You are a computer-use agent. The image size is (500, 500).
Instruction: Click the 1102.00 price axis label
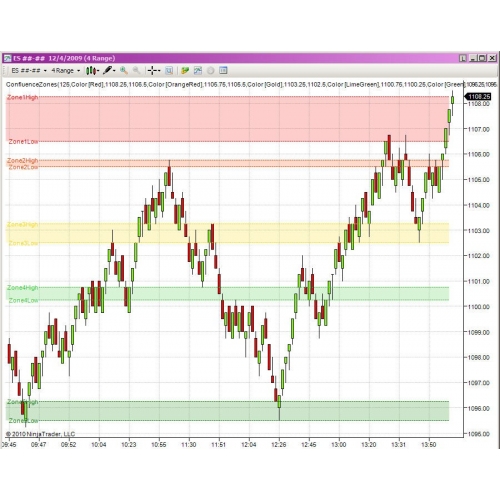click(479, 256)
